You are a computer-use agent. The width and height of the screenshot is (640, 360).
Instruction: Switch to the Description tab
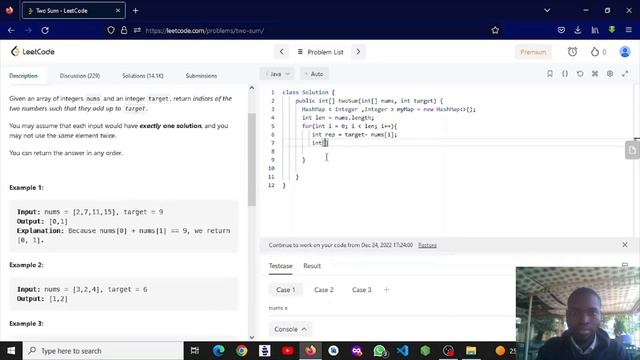coord(23,76)
